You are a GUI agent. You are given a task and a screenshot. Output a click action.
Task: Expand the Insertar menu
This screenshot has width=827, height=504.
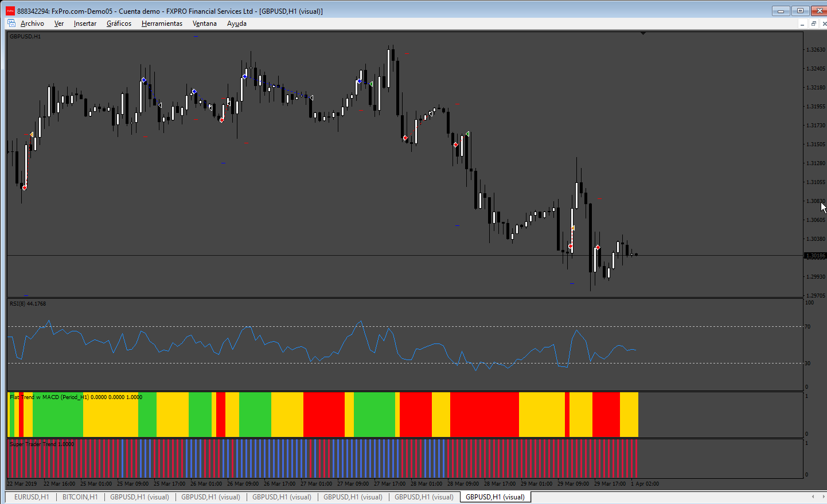85,24
